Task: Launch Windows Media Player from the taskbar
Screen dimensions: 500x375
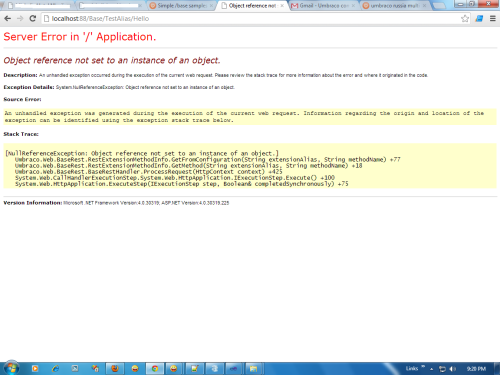Action: (35, 368)
